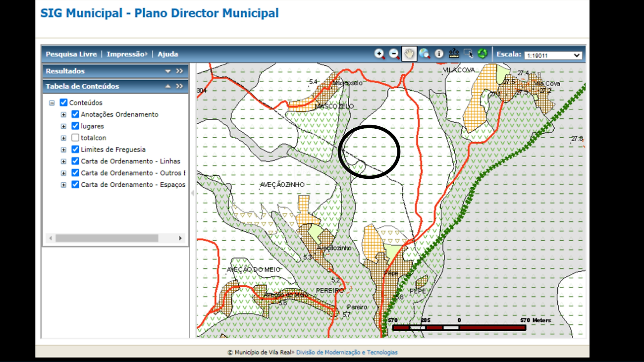Expand Carta de Ordenamento - Outros node
Image resolution: width=644 pixels, height=362 pixels.
pos(63,173)
